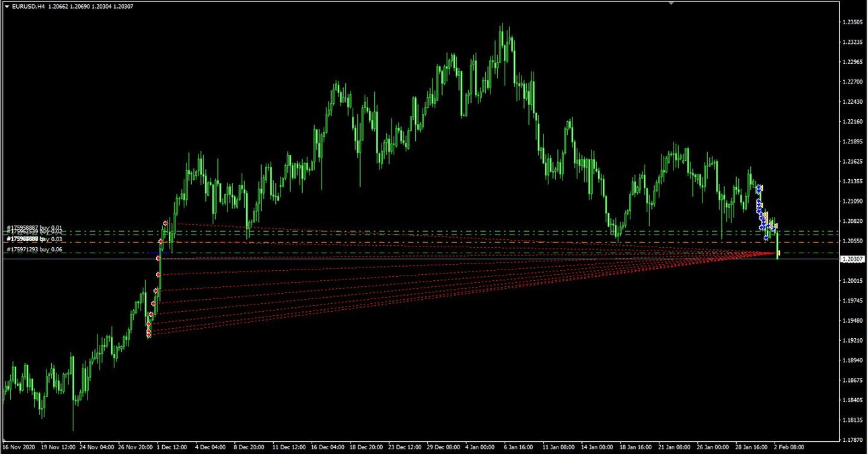Screen dimensions: 868x454
Task: Click the OHLC value 1.20662
Action: [60, 6]
